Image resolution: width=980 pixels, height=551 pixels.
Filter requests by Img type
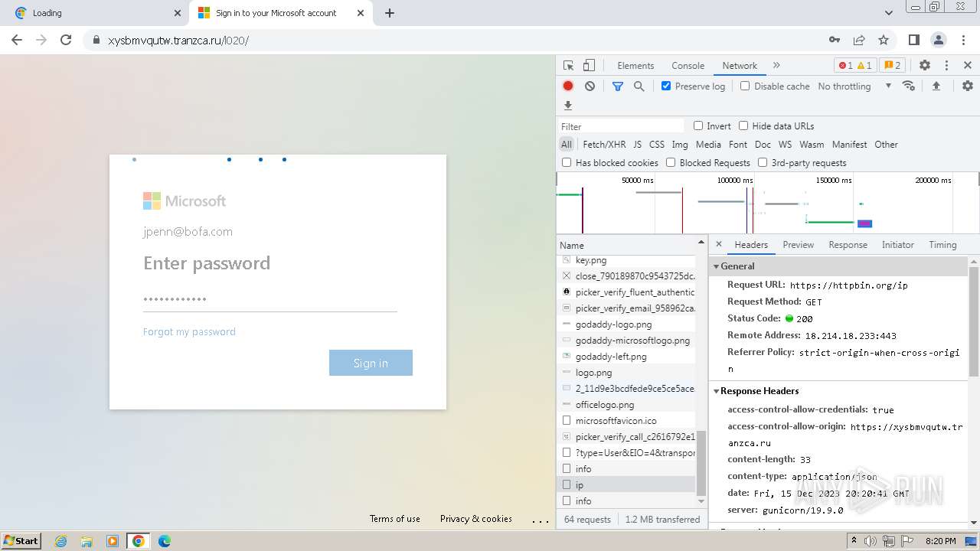pos(679,145)
